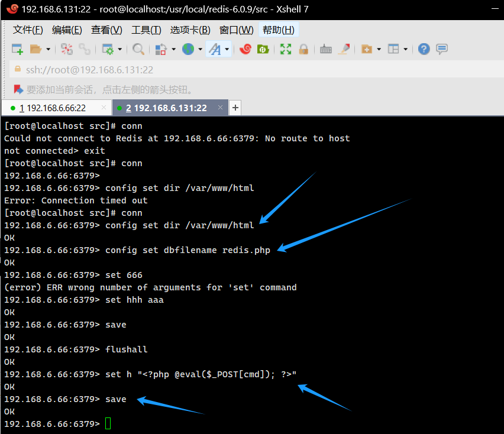Click the highlight marker icon
The width and height of the screenshot is (504, 434).
tap(344, 49)
